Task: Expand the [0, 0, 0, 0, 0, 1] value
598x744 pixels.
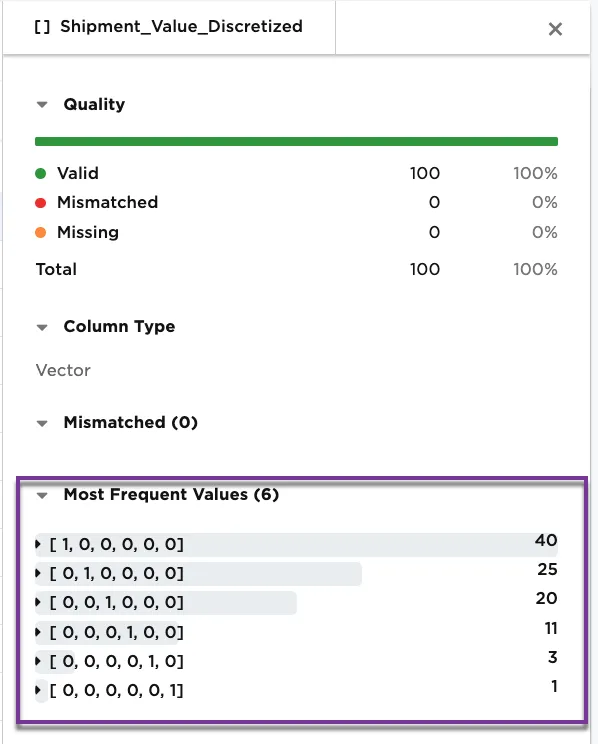Action: 38,690
